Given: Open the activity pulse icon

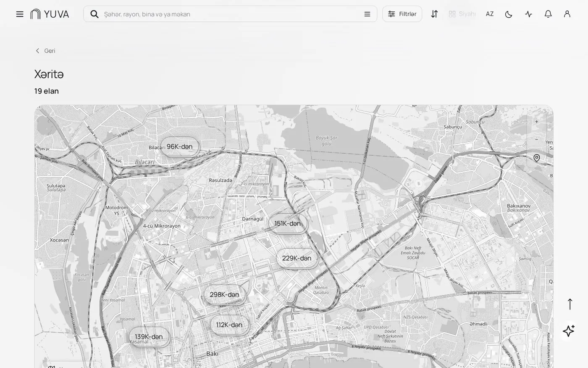Looking at the screenshot, I should pyautogui.click(x=528, y=14).
